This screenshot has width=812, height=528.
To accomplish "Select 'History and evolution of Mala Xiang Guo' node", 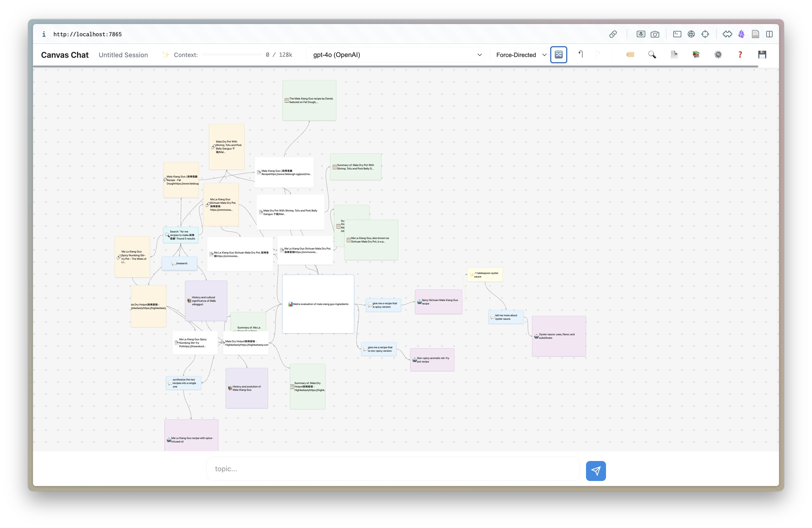I will pos(247,388).
